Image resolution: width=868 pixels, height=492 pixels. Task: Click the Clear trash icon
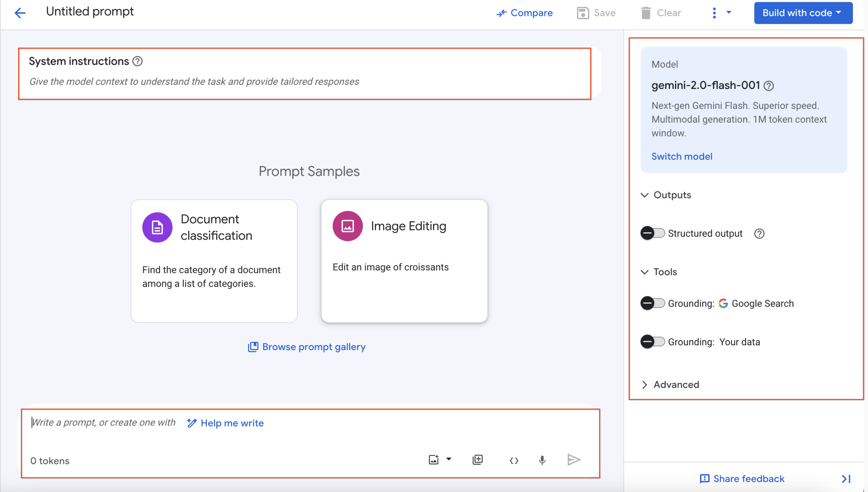(x=646, y=13)
